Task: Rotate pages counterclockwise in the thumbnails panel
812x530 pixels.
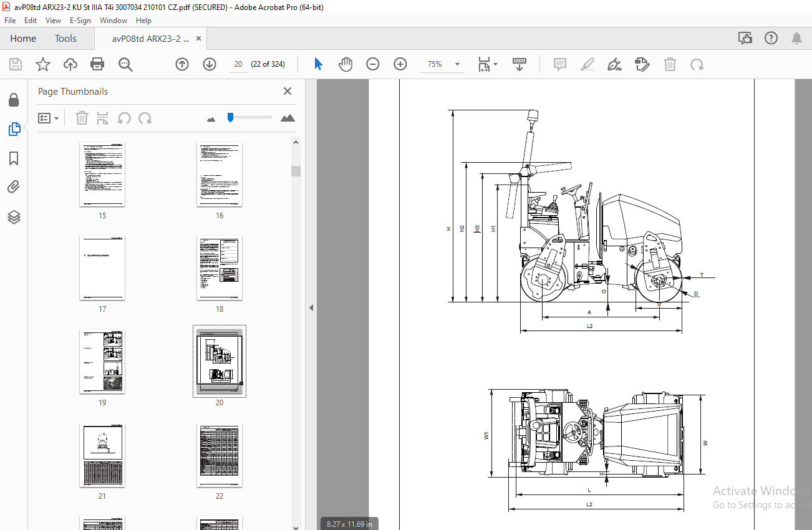Action: [124, 118]
